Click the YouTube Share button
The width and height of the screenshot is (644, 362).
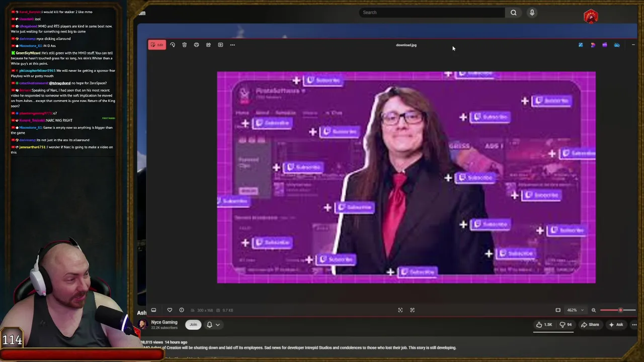click(x=590, y=325)
